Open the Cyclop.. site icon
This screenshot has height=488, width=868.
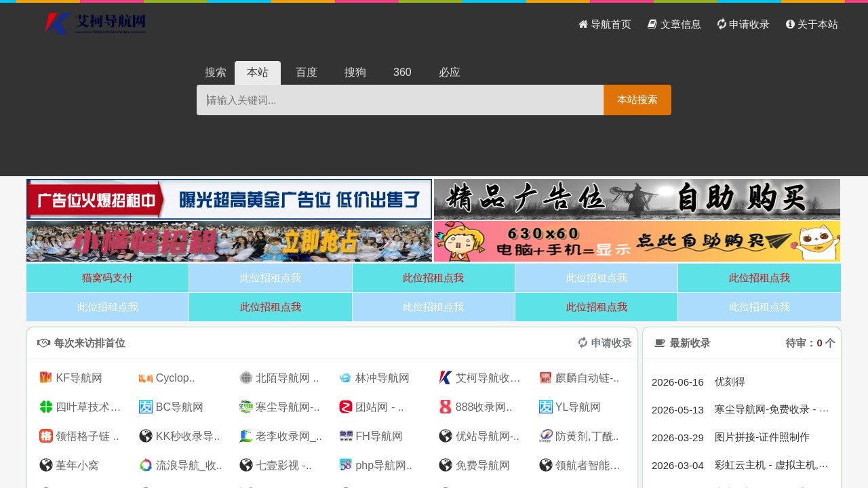(146, 378)
